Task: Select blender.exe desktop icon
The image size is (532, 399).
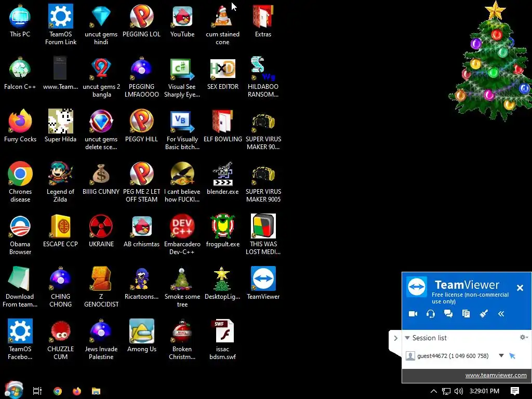Action: tap(222, 178)
